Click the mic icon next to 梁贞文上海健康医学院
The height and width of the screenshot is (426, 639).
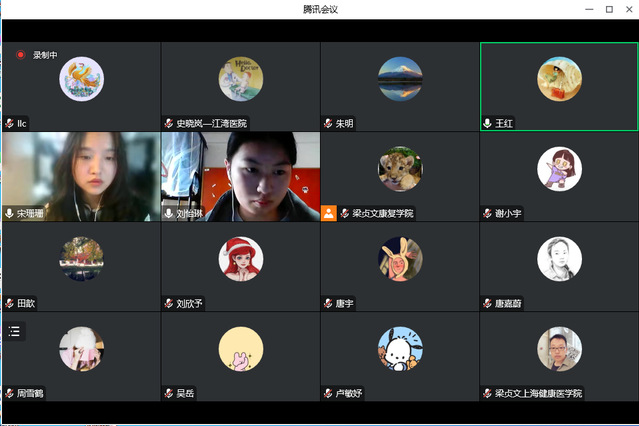coord(488,393)
